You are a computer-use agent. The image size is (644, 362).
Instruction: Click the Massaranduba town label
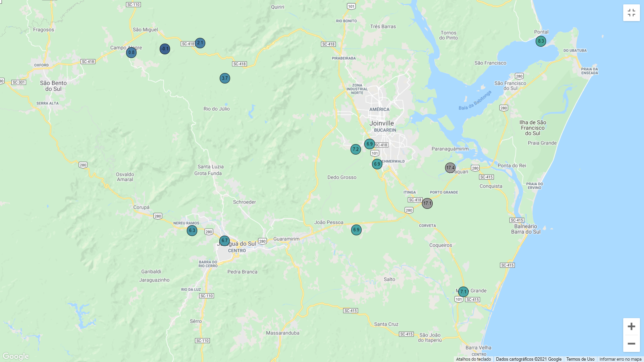point(283,333)
